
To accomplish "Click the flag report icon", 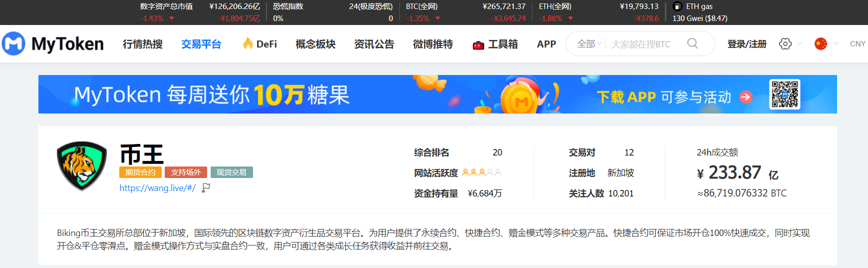I will 206,188.
